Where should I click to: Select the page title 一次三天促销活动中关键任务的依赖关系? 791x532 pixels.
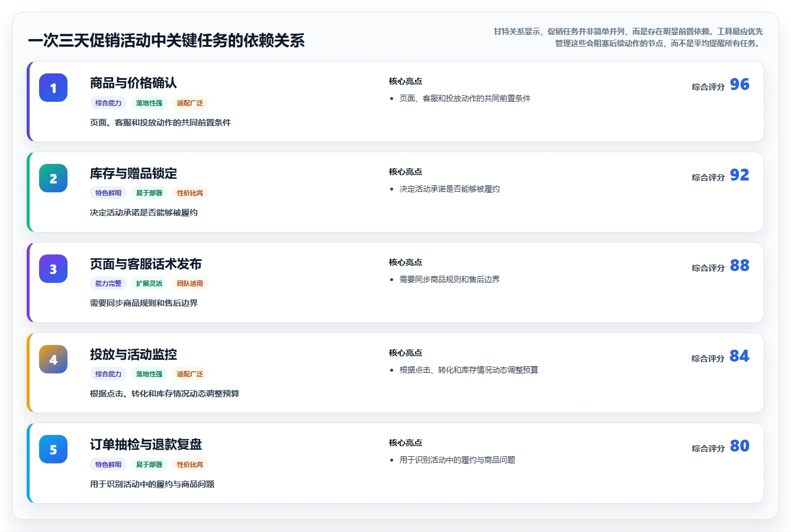(x=166, y=40)
